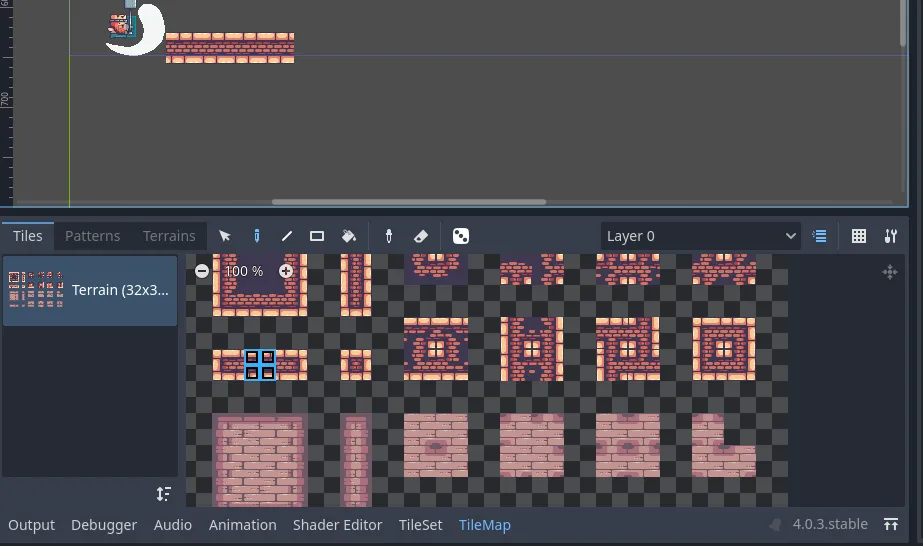Activate the Paint pencil tool

257,236
